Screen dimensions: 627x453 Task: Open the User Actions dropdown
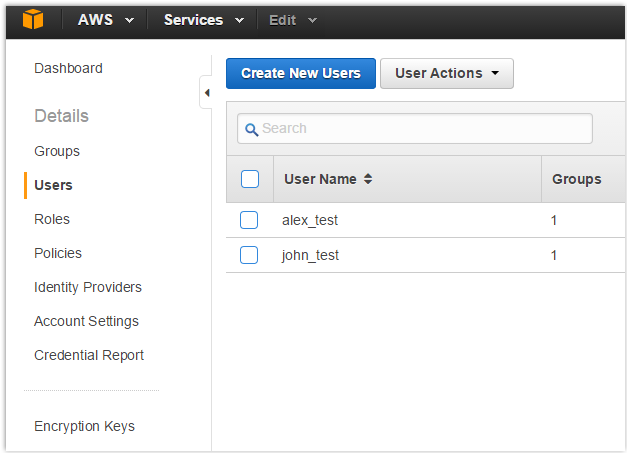click(446, 73)
